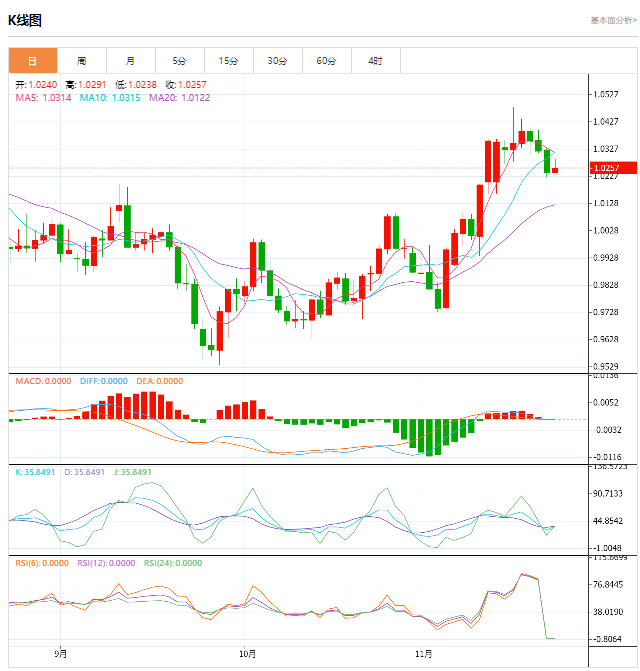Click the 76.8445 RSI axis label
Viewport: 640px width, 671px height.
pos(607,585)
